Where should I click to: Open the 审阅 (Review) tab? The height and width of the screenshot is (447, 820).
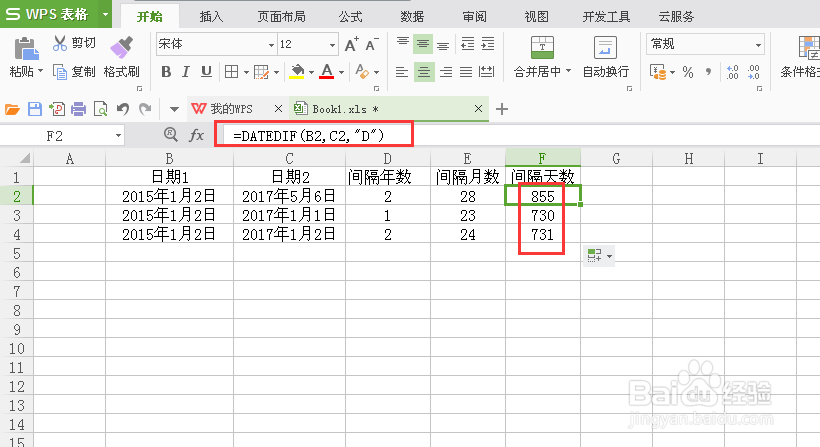point(474,17)
